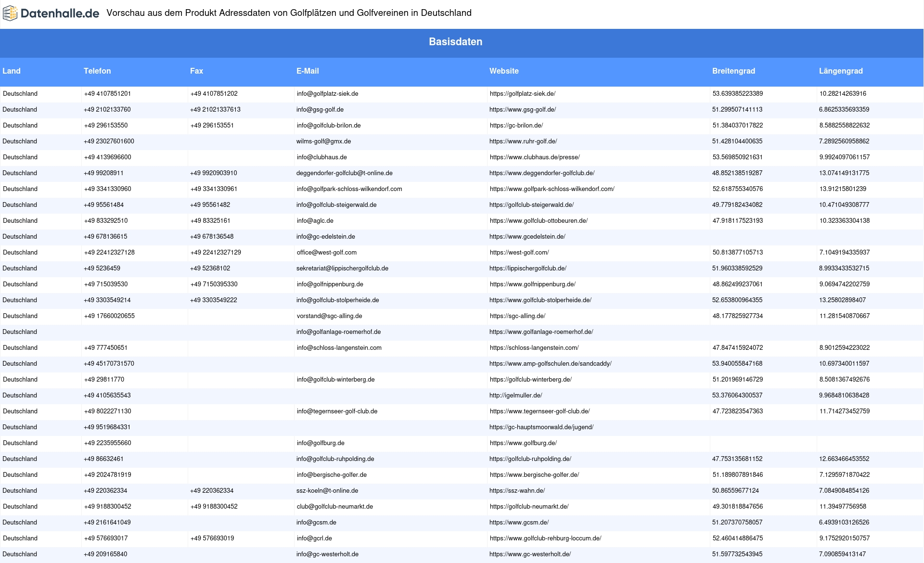The image size is (924, 563).
Task: Open https://www.golfclub-ottobeuren.de/ cell
Action: (x=539, y=221)
